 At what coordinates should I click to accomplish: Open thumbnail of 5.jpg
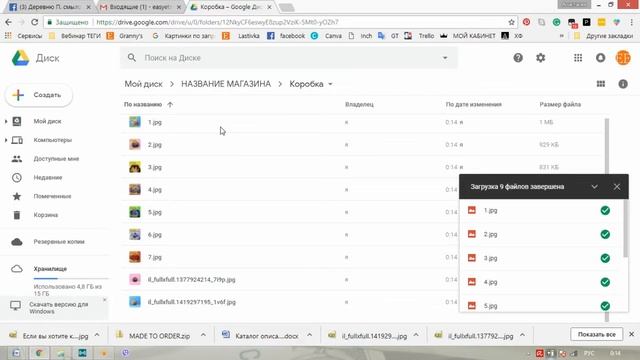pyautogui.click(x=135, y=212)
